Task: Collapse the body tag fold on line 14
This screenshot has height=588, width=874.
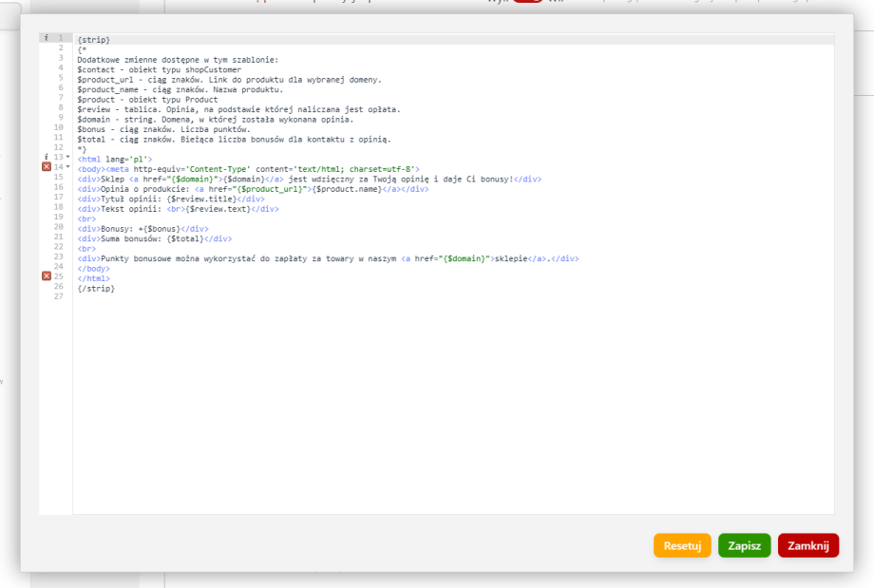Action: (x=67, y=167)
